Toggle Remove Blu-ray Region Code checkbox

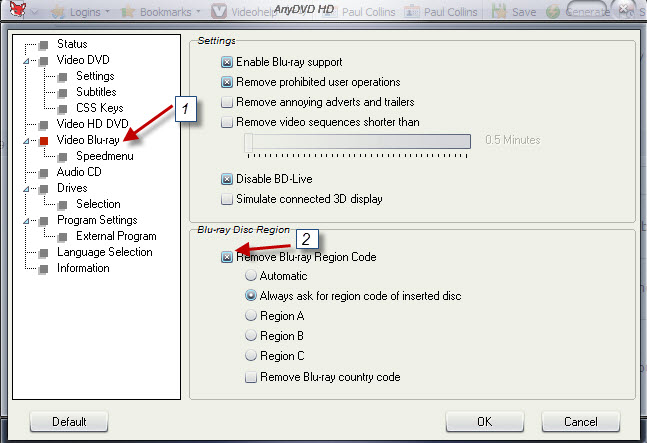click(227, 257)
